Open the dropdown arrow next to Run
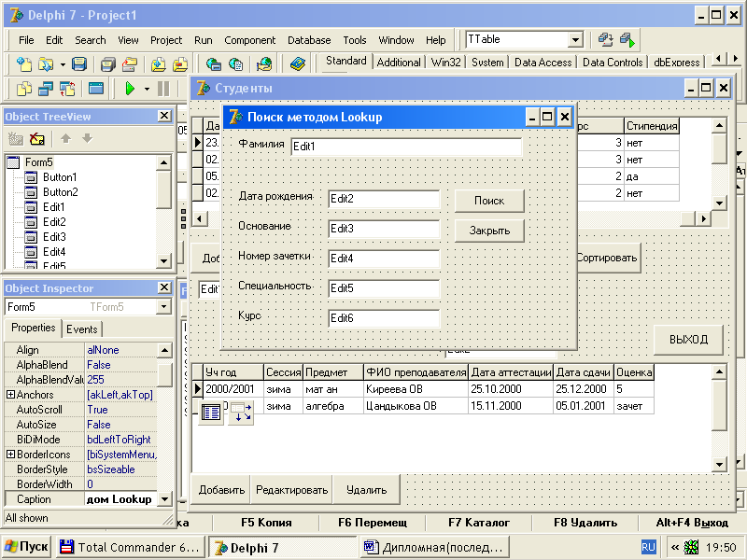Viewport: 747px width, 560px height. pyautogui.click(x=147, y=89)
